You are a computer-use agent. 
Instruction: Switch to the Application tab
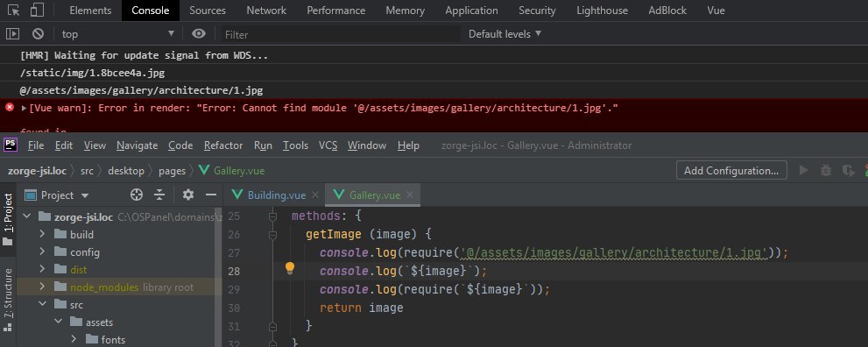pos(471,11)
